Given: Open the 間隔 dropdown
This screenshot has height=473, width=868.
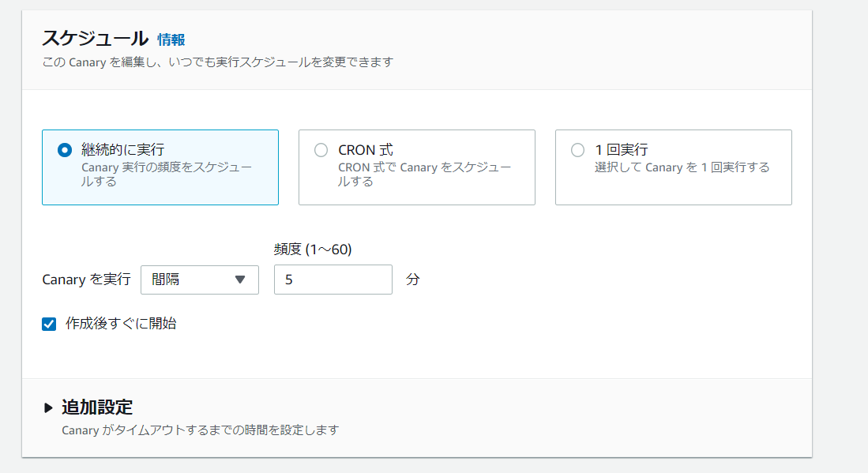Looking at the screenshot, I should coord(199,280).
